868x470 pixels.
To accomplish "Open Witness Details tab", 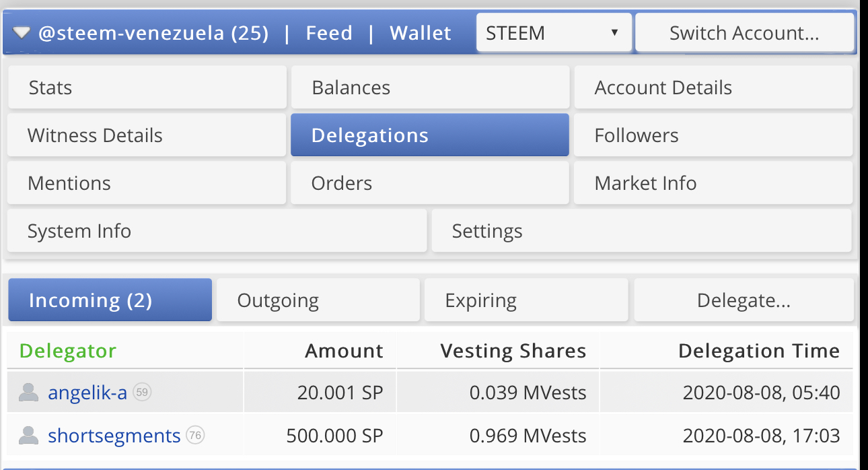I will 147,135.
